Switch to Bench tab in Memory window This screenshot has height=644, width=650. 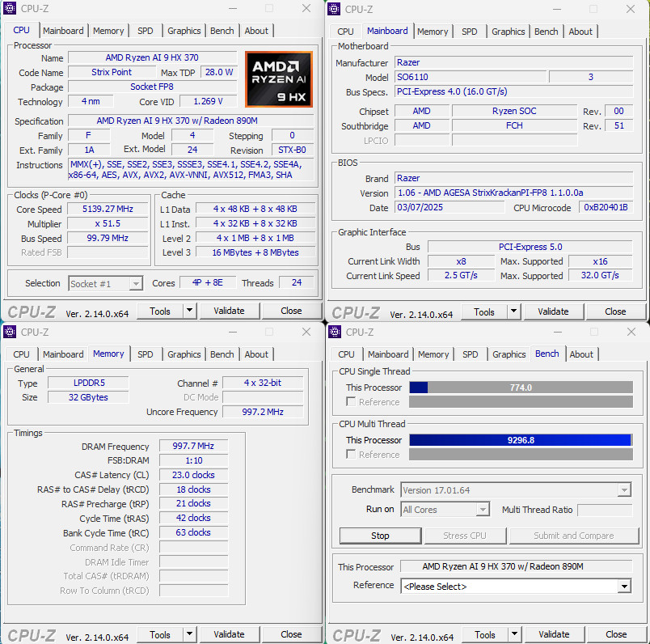click(222, 354)
